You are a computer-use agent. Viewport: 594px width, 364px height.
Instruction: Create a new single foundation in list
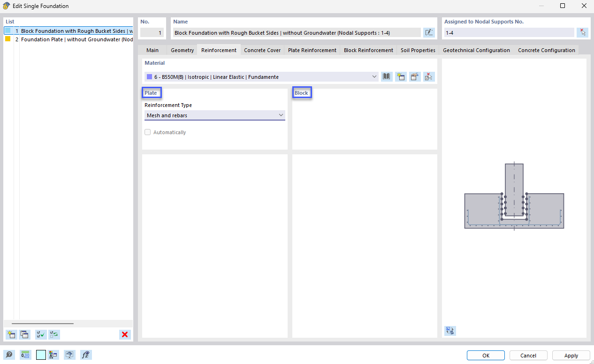coord(11,334)
